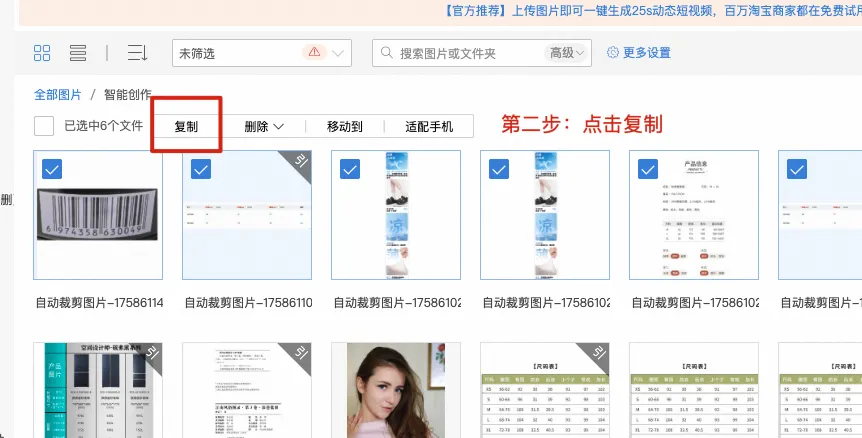The height and width of the screenshot is (438, 862).
Task: Click the red warning icon in filter
Action: (314, 52)
